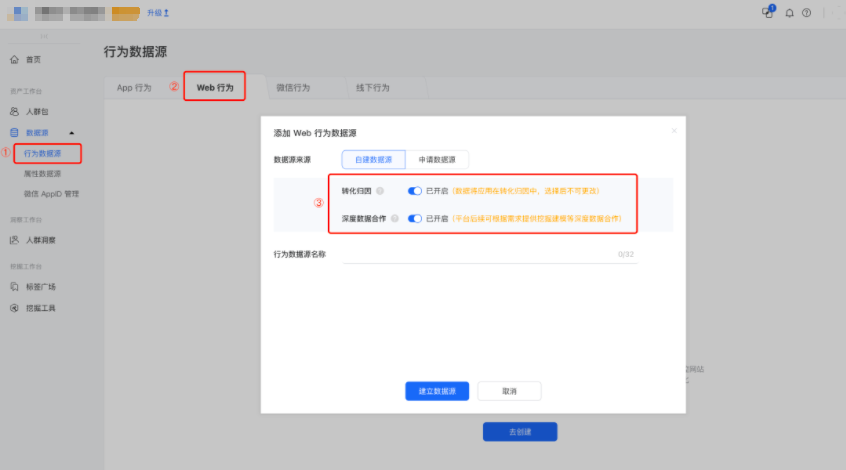Click the 升级 upgrade link
Screen dimensions: 846x470
158,12
